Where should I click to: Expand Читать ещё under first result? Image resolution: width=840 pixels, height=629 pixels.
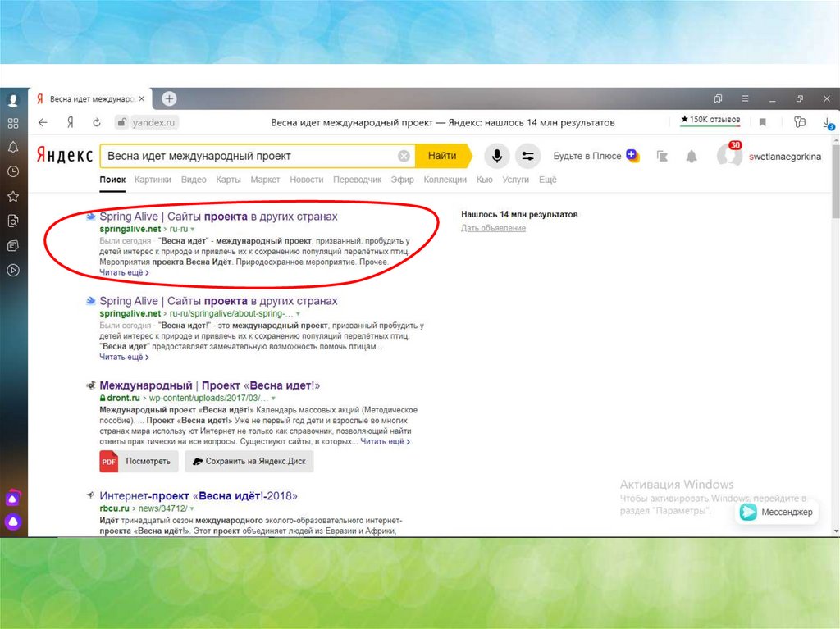pyautogui.click(x=124, y=273)
